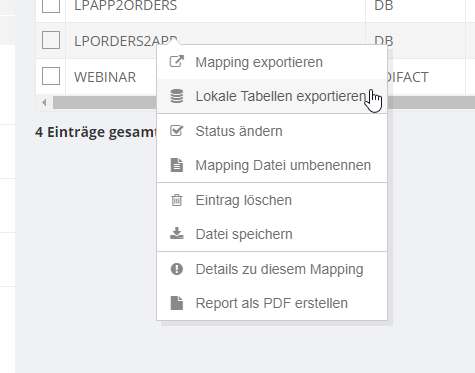
Task: Click the export icon beside Mapping exportieren
Action: pyautogui.click(x=177, y=62)
